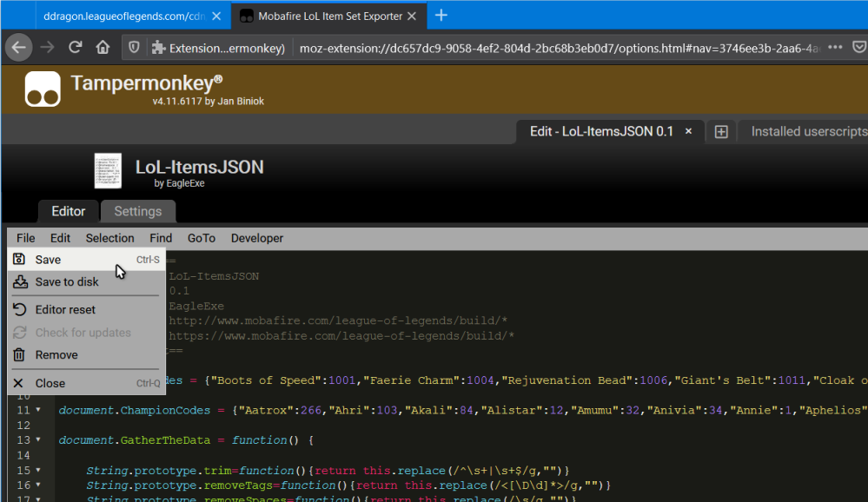This screenshot has height=502, width=868.
Task: Close the ddragon.leagueoflegends.com browser tab
Action: pyautogui.click(x=217, y=16)
